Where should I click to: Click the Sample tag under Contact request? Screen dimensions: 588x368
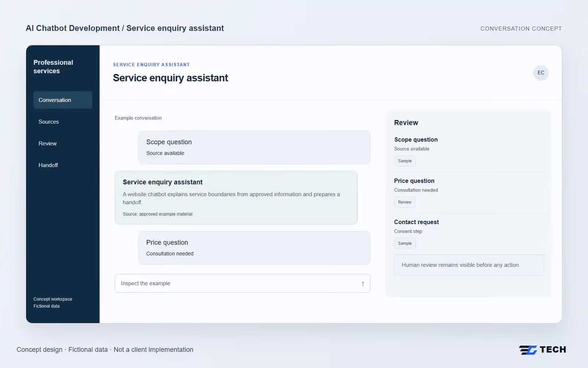[x=405, y=243]
